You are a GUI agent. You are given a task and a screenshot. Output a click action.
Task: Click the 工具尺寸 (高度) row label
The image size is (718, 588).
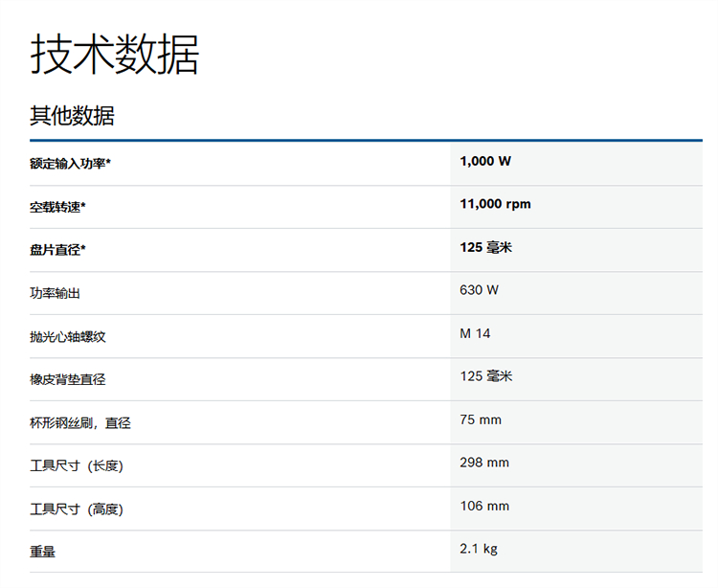point(77,509)
